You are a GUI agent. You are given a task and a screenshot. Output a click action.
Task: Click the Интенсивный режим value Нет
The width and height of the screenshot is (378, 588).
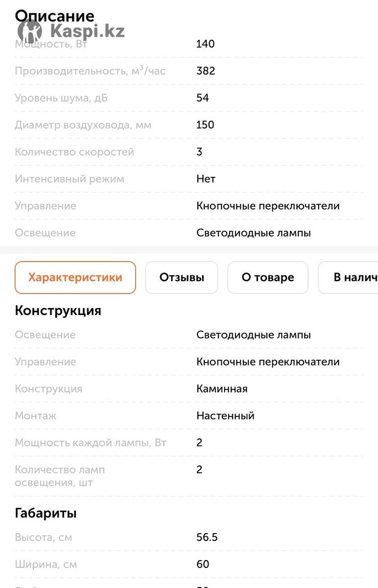[206, 179]
